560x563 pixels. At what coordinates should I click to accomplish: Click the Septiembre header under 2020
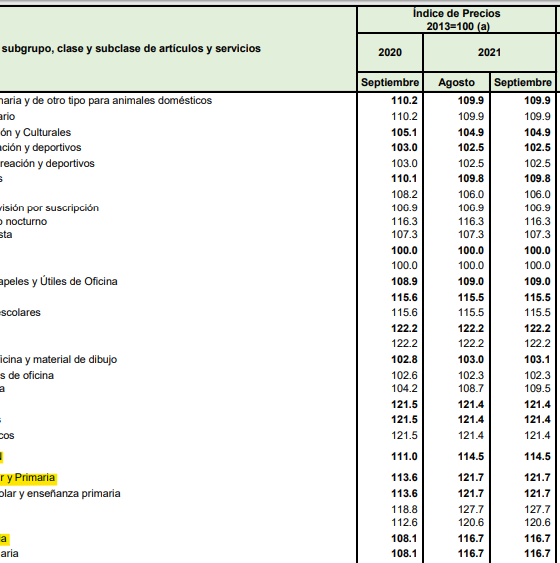tap(390, 83)
